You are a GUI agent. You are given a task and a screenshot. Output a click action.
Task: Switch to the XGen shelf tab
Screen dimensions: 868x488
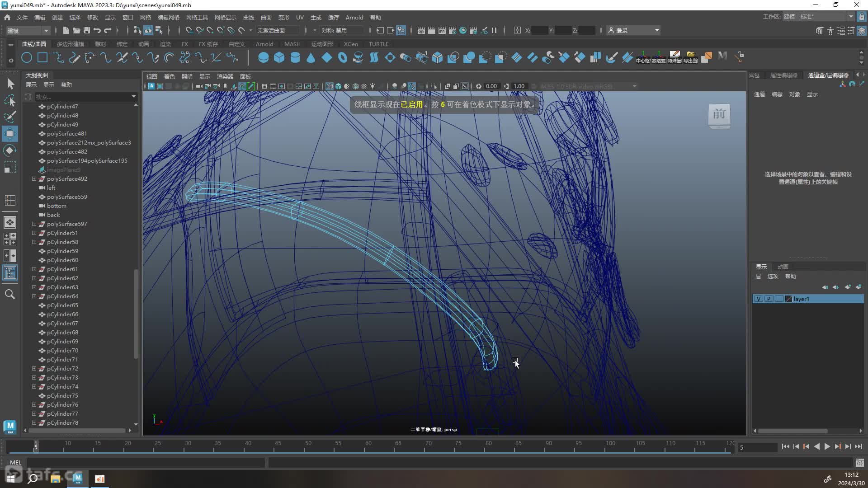351,44
